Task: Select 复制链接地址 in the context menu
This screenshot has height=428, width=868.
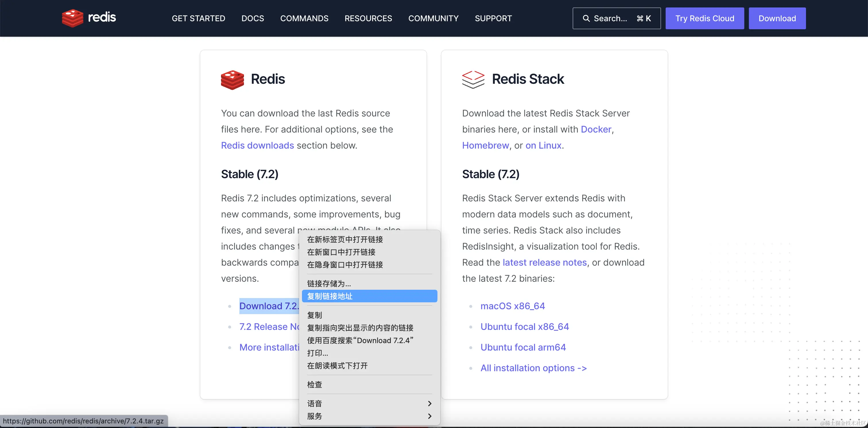Action: (x=369, y=296)
